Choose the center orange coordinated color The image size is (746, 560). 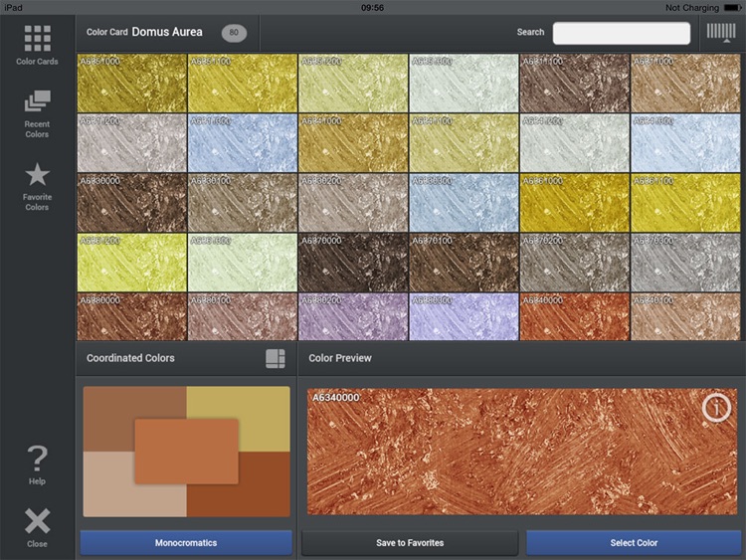pyautogui.click(x=186, y=451)
